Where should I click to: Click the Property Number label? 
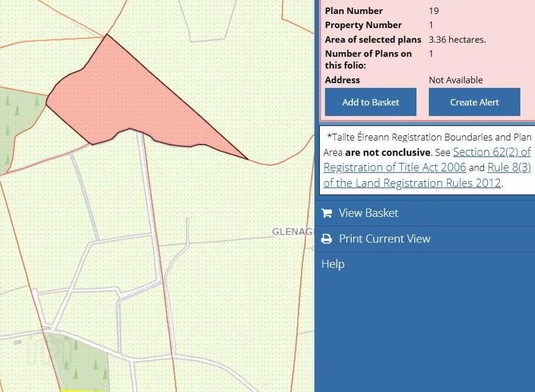[363, 26]
